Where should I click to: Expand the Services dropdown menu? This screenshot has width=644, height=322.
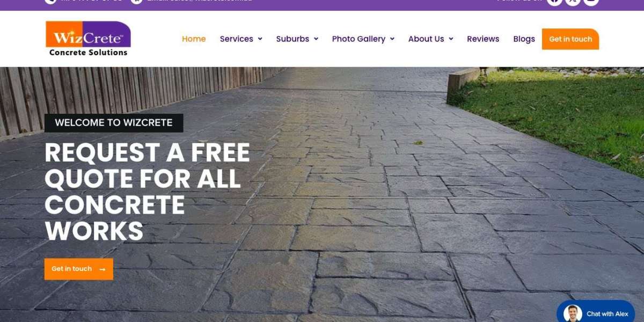coord(241,39)
